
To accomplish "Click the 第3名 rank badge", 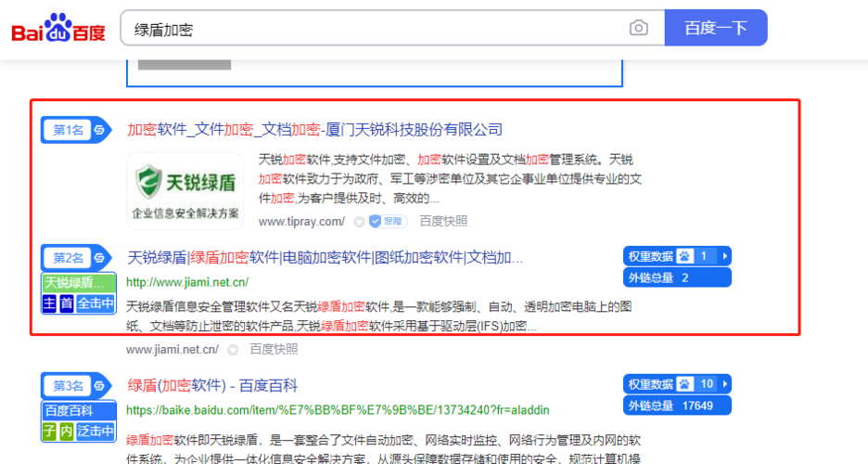I will [x=76, y=386].
